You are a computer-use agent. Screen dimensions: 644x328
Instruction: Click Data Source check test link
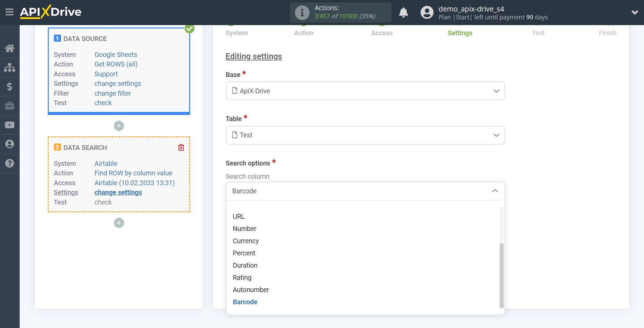tap(103, 103)
